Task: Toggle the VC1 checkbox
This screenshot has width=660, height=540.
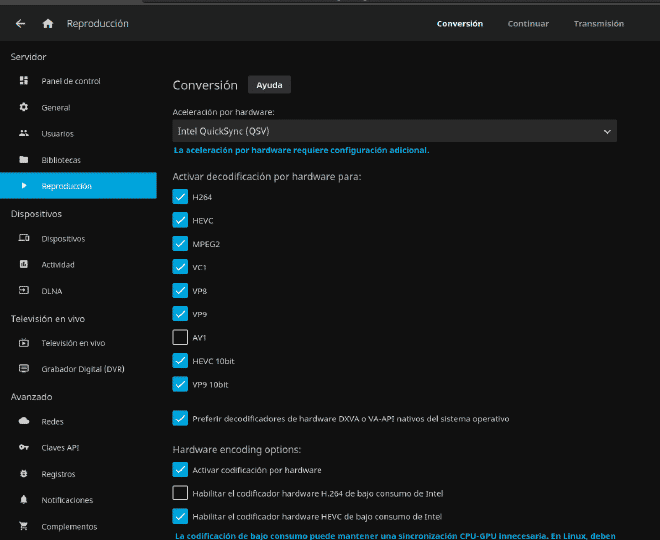Action: pos(180,267)
